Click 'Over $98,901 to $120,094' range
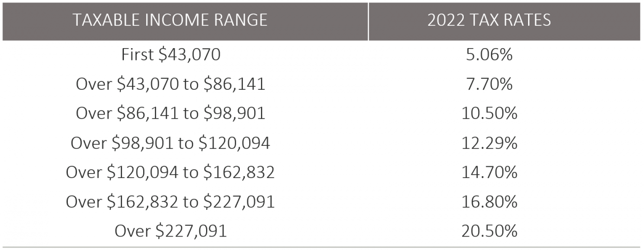This screenshot has height=250, width=644. (170, 143)
